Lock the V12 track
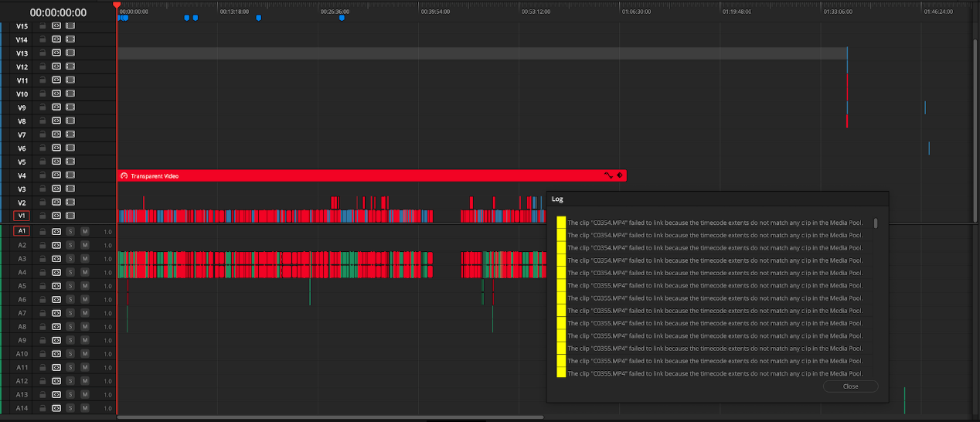Viewport: 980px width, 422px height. [43, 66]
